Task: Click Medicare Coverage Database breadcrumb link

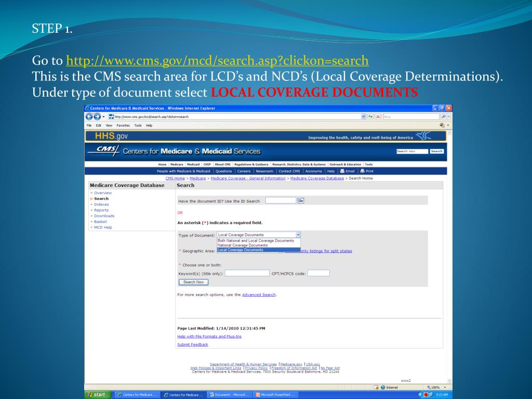Action: (317, 179)
